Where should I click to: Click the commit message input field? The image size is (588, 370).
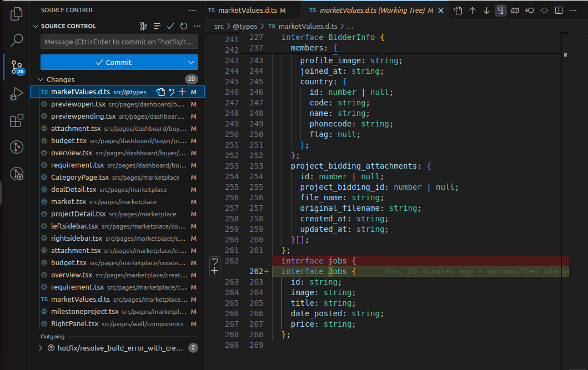click(x=119, y=42)
